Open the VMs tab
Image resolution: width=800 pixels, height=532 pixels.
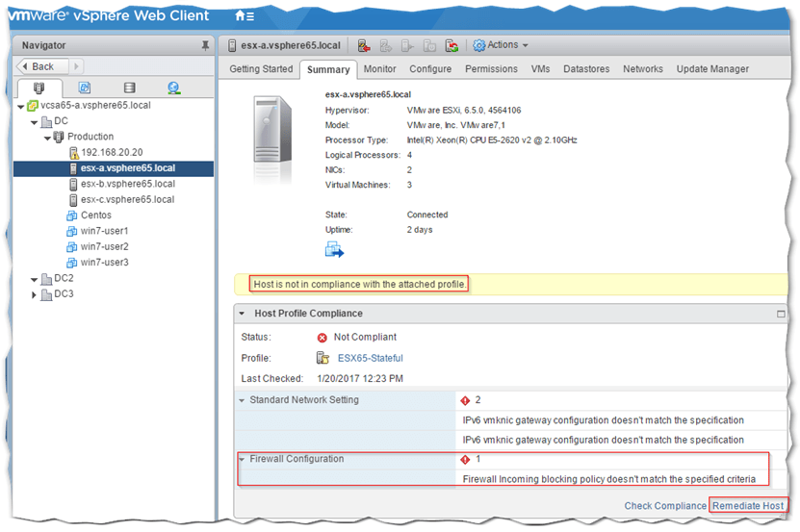(x=540, y=69)
